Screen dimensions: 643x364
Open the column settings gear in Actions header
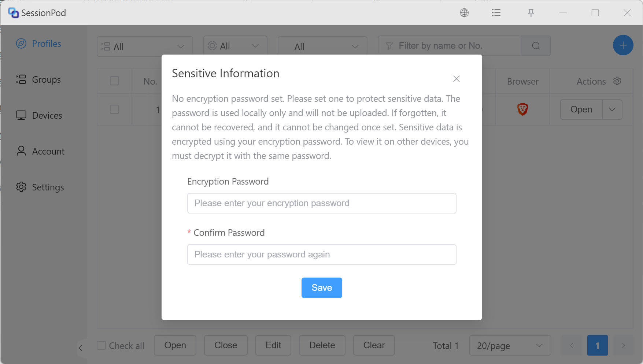tap(617, 81)
